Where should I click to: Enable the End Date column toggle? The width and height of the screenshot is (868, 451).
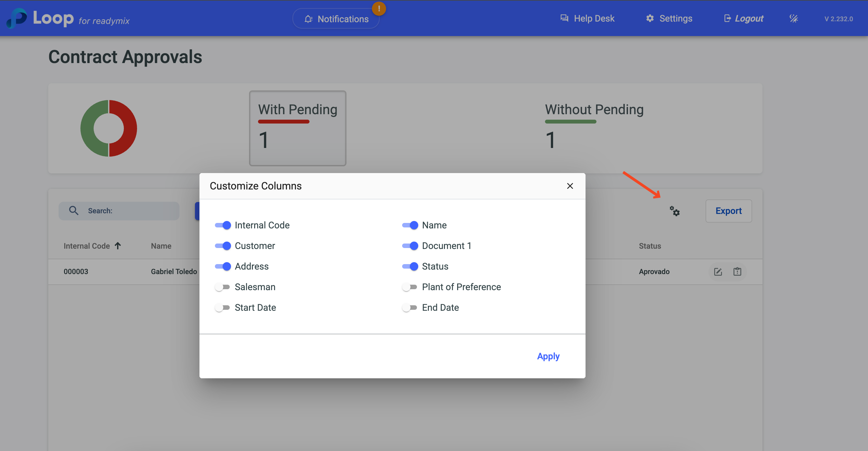(410, 308)
